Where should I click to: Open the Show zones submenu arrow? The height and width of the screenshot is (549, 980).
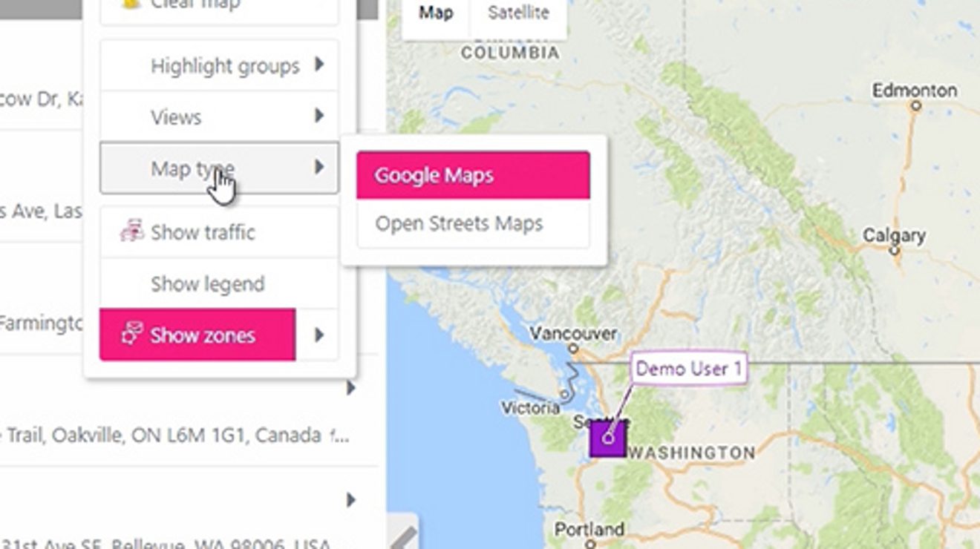[319, 335]
